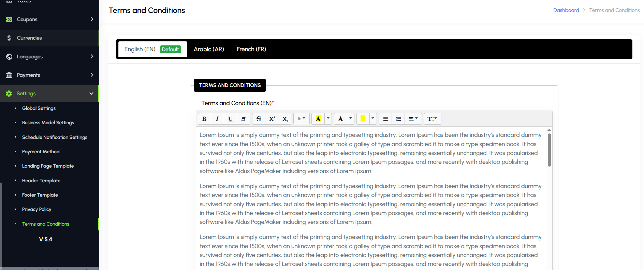Toggle superscript formatting
The height and width of the screenshot is (270, 644).
[x=272, y=119]
